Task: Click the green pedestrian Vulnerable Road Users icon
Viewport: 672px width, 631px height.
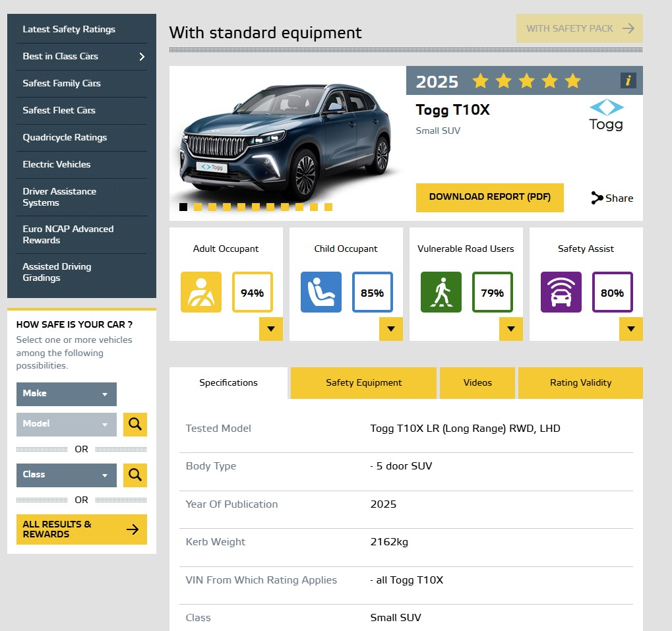Action: click(x=441, y=292)
